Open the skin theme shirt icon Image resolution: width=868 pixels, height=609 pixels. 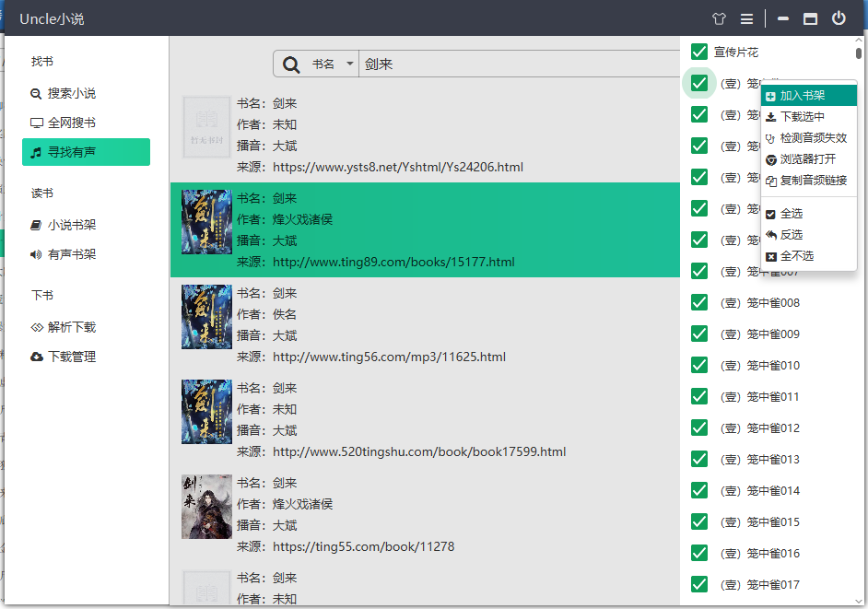(x=719, y=18)
